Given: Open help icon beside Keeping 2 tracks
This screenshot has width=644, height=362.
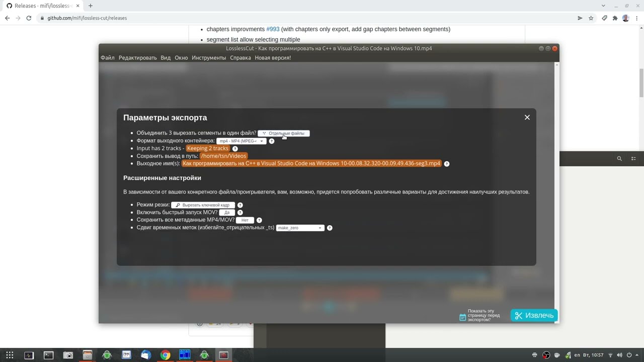Looking at the screenshot, I should pyautogui.click(x=235, y=149).
